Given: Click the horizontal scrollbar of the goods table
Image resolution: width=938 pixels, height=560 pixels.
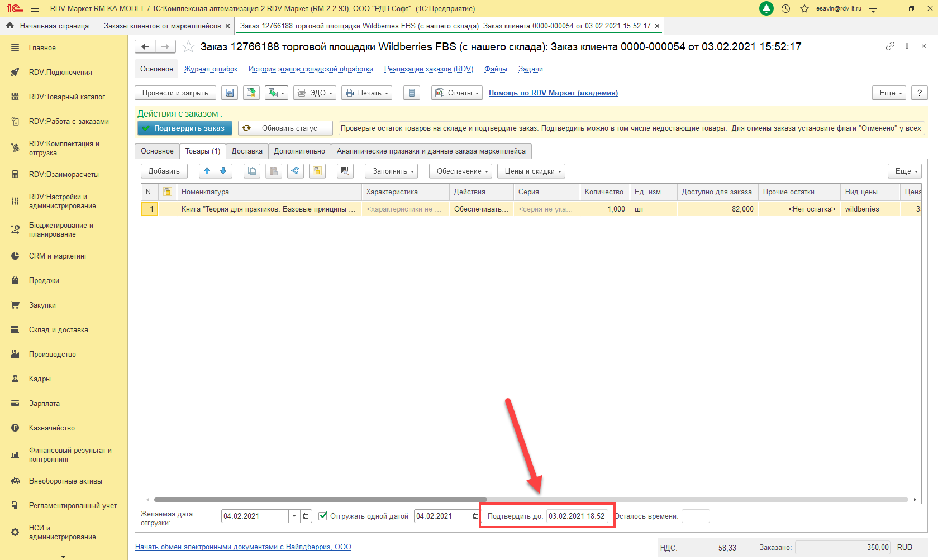Looking at the screenshot, I should [x=320, y=500].
